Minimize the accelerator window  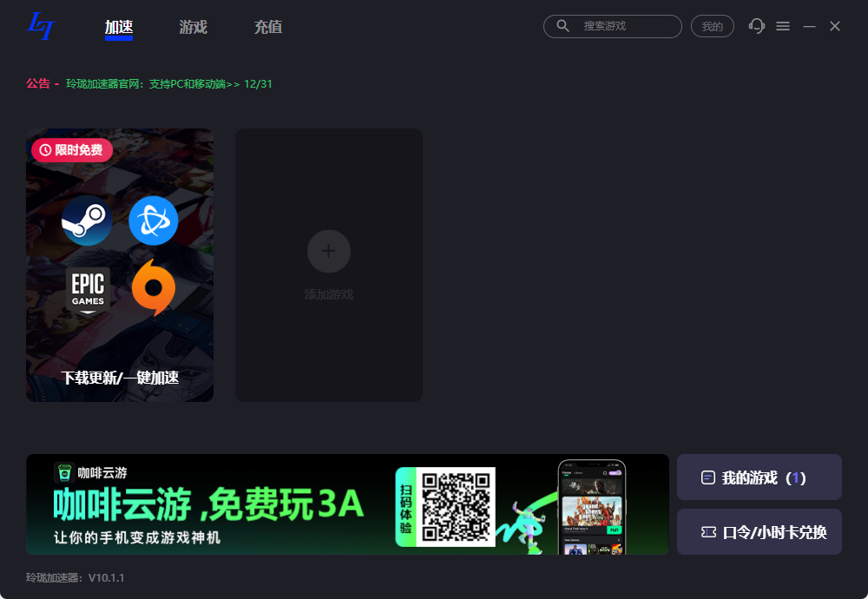pos(809,26)
